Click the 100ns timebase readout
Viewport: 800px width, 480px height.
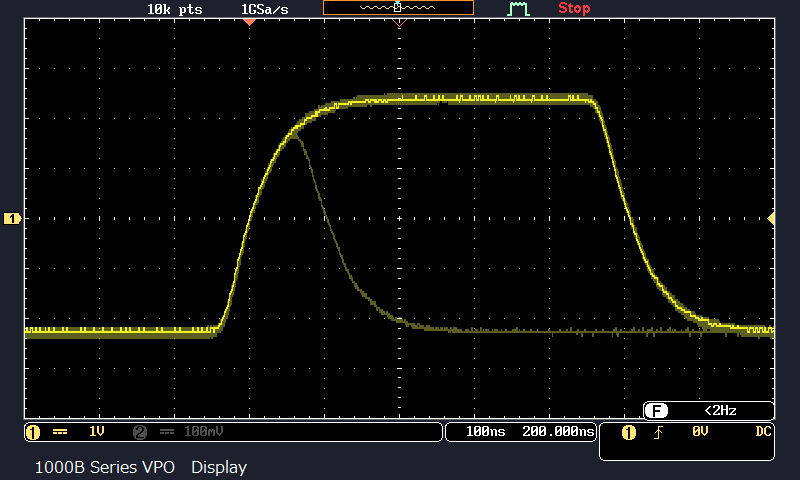point(485,432)
